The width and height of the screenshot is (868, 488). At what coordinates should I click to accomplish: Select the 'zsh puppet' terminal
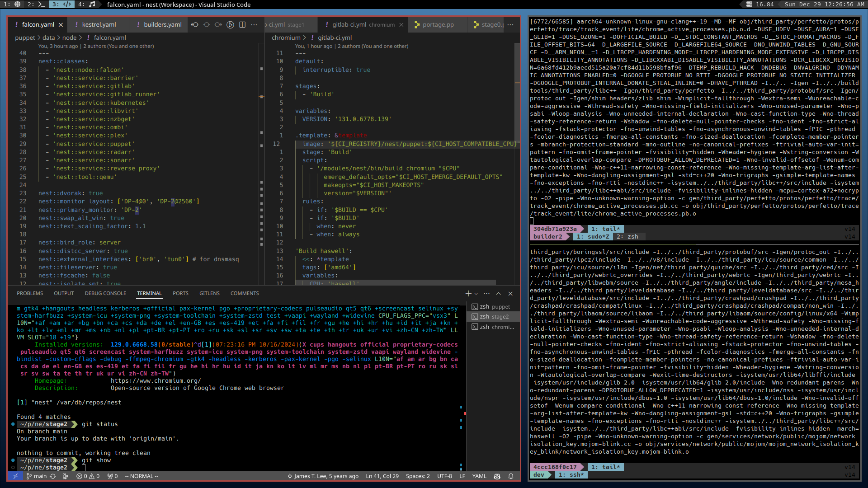pyautogui.click(x=493, y=307)
